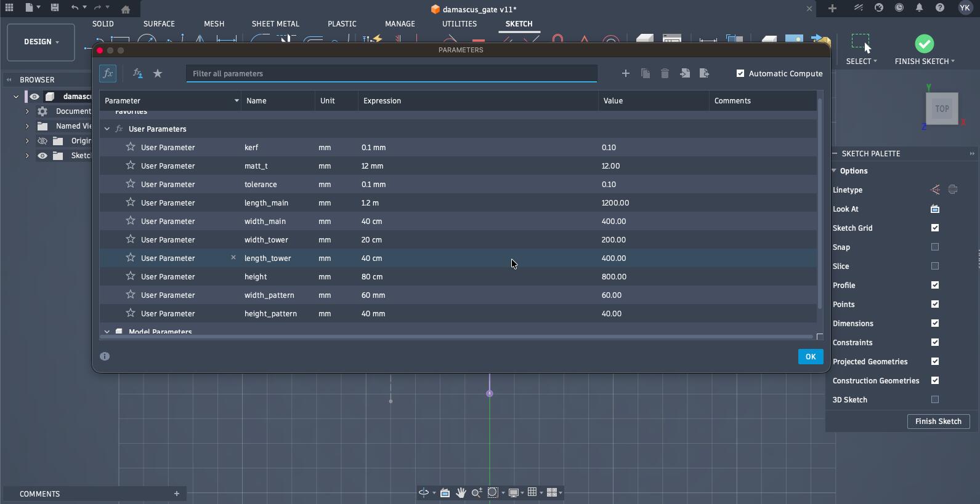Screen dimensions: 980x504
Task: Click the Parameters table vertical scrollbar
Action: 819,202
